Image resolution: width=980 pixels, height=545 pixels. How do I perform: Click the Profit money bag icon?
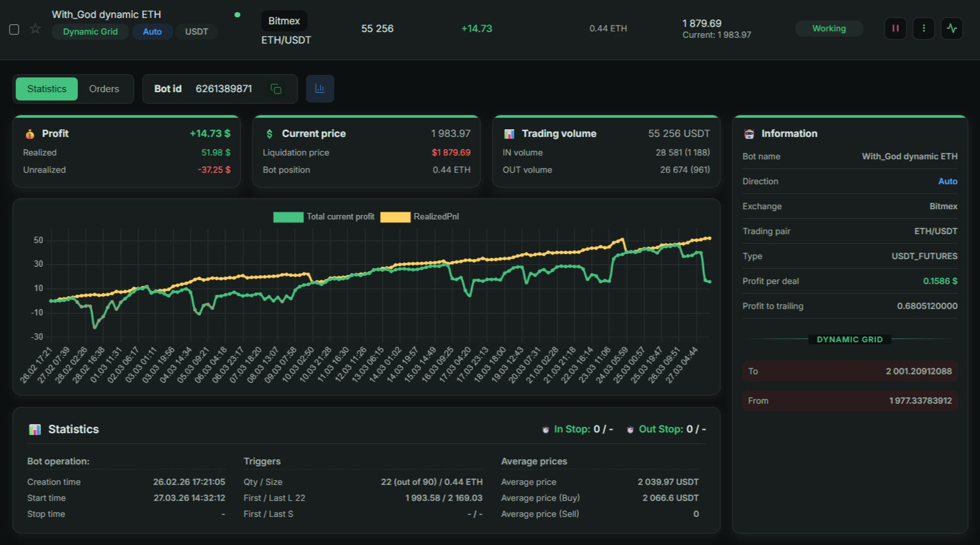coord(30,134)
